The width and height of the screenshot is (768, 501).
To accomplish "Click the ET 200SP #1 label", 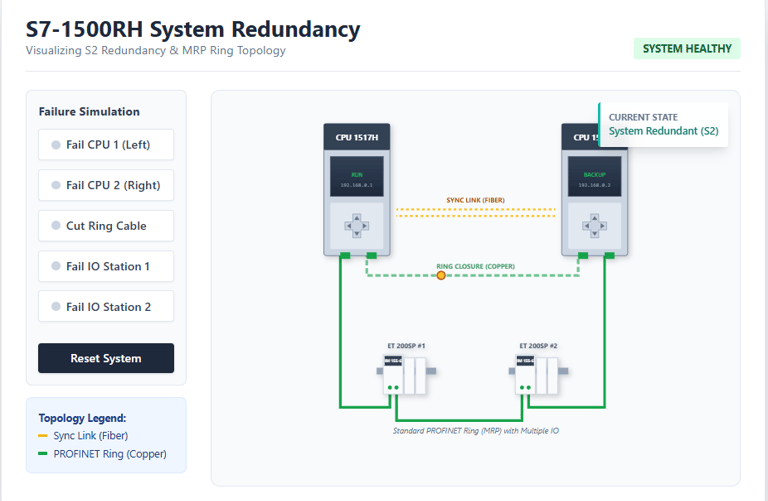I will (406, 346).
